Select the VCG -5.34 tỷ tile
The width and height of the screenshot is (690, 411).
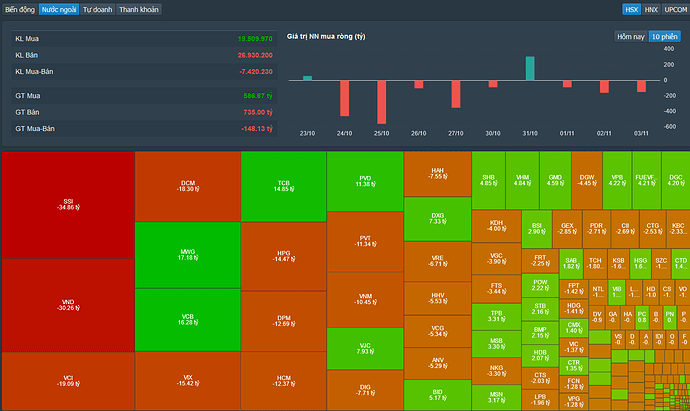point(438,331)
